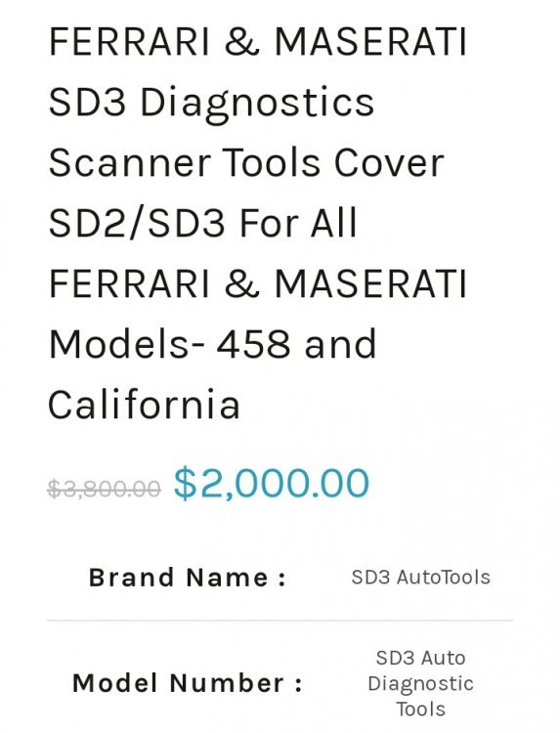
Task: Click the word "Cover" in the title
Action: tap(388, 162)
